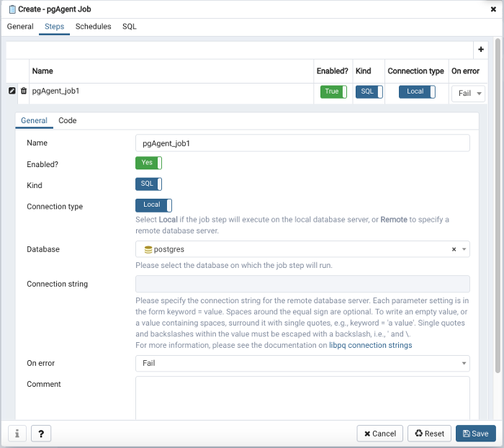This screenshot has height=448, width=504.
Task: Open help with the question mark button
Action: pyautogui.click(x=41, y=434)
